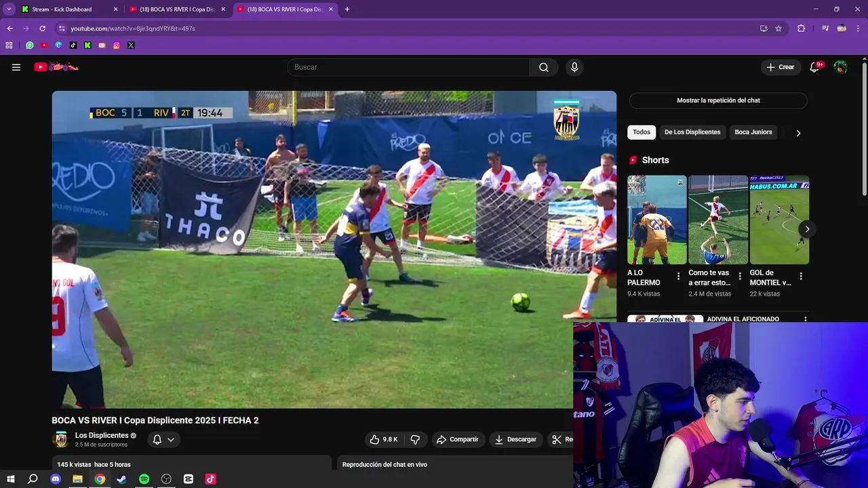The width and height of the screenshot is (868, 488).
Task: Open options for A LO PALERMO short
Action: 678,277
